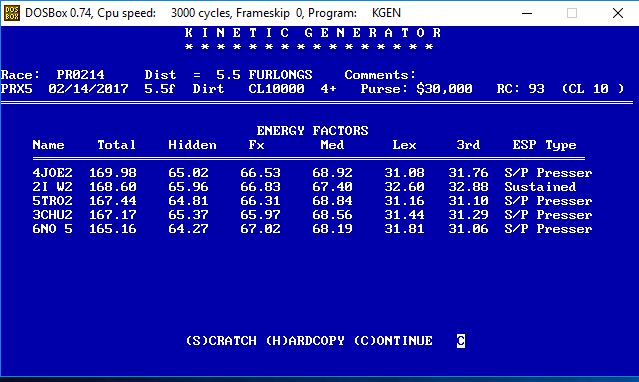Click Lex value 32.60
Viewport: 639px width, 382px height.
404,187
